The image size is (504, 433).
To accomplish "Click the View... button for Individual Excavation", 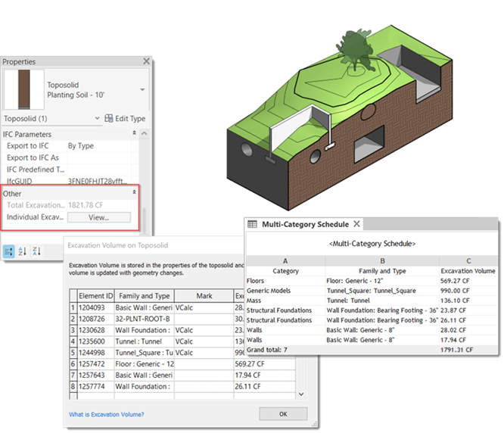I will pos(99,217).
